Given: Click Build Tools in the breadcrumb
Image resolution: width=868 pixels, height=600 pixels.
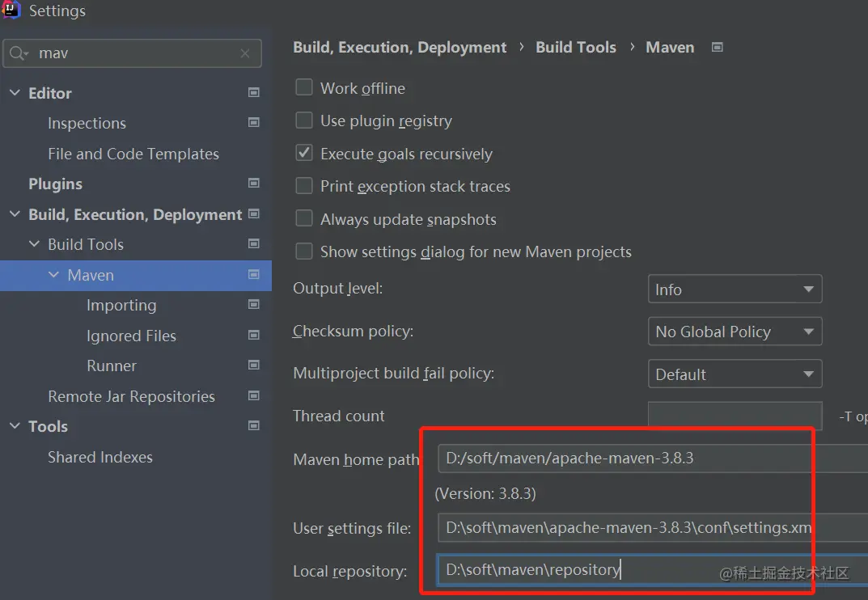Looking at the screenshot, I should (576, 47).
